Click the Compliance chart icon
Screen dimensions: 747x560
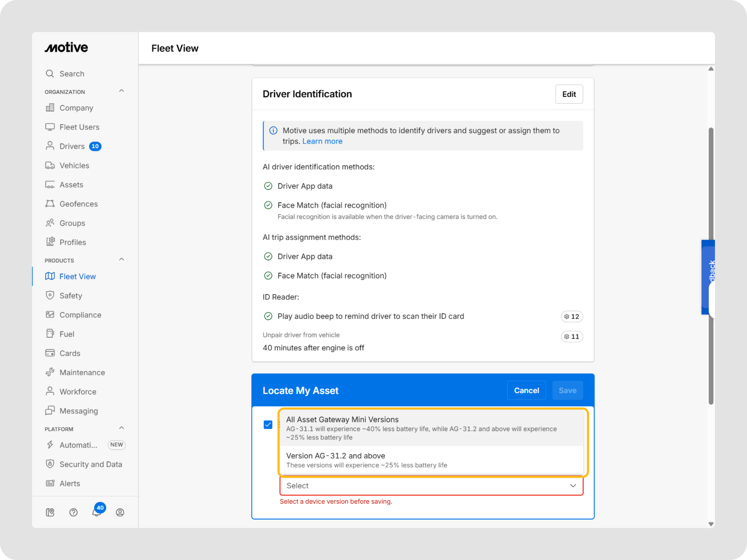click(50, 315)
